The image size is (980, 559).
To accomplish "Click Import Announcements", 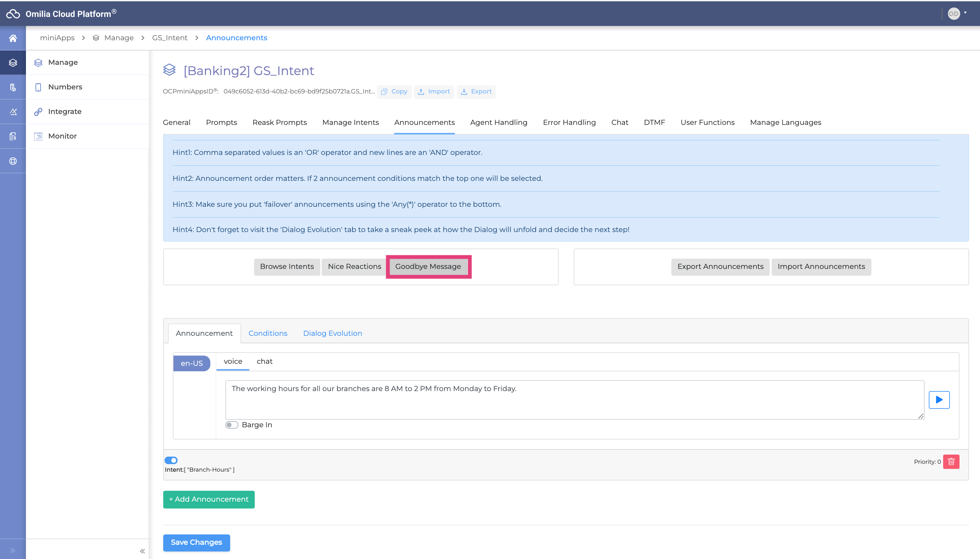I will pos(821,267).
